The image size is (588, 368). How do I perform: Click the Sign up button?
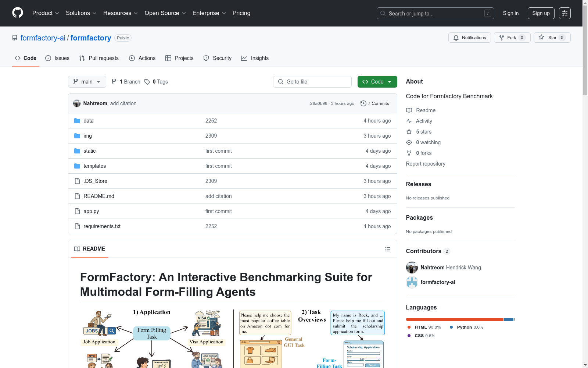(x=541, y=13)
